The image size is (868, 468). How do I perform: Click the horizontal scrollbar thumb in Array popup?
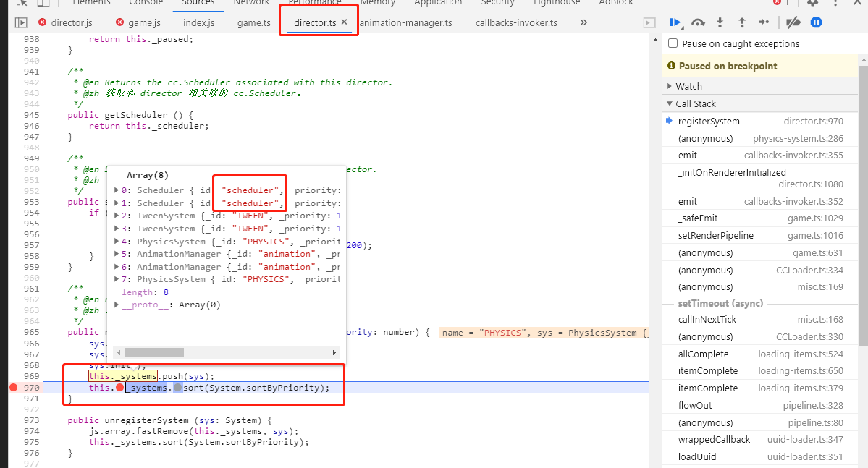tap(154, 352)
